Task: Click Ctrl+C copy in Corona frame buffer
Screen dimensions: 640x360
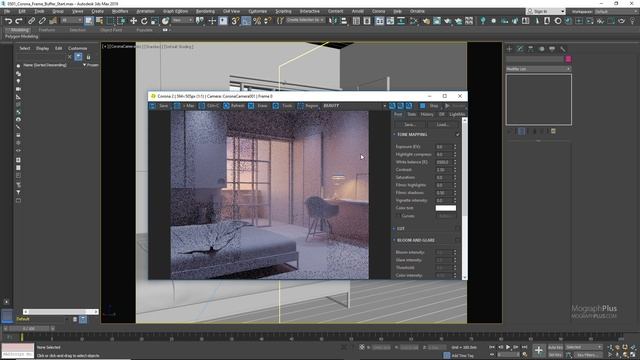Action: point(208,106)
